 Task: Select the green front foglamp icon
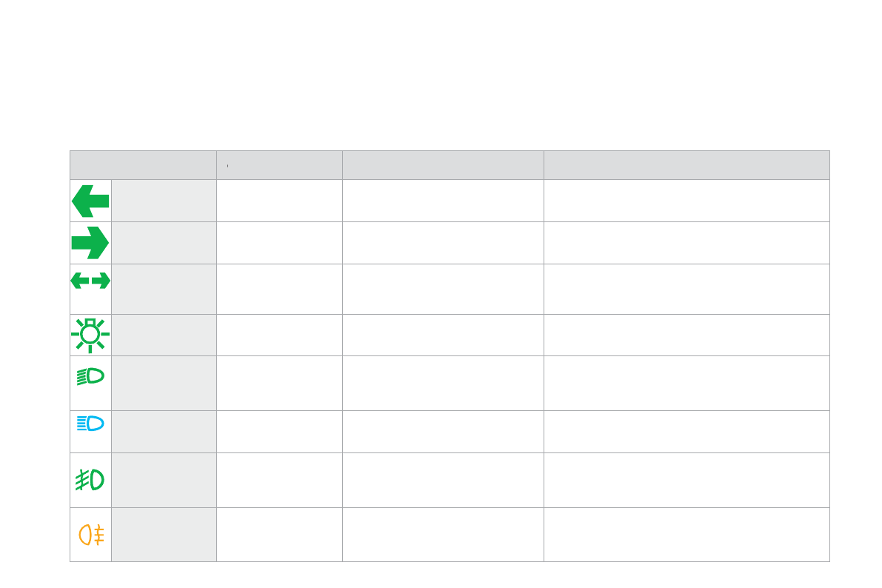pos(90,480)
